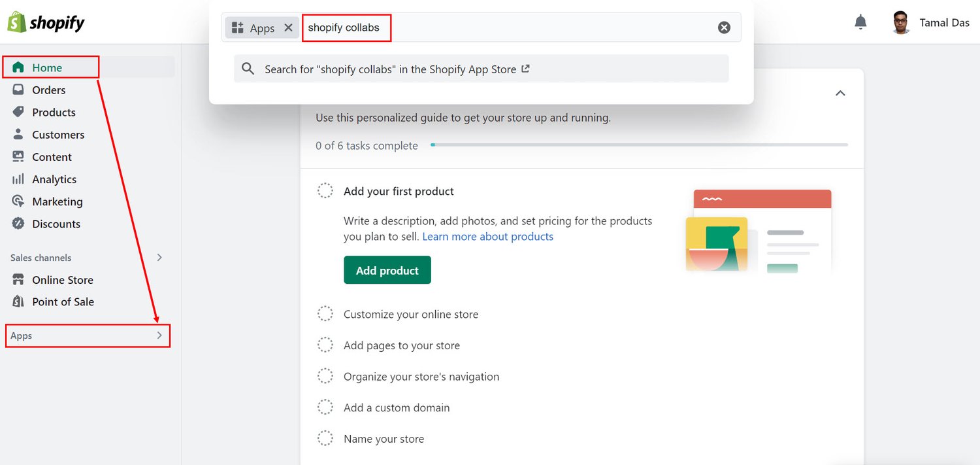Expand the Add pages to your store task

[402, 345]
